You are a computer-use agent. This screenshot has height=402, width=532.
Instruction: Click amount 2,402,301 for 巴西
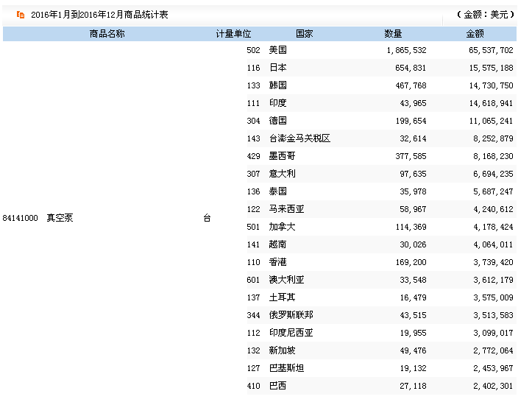click(x=493, y=386)
